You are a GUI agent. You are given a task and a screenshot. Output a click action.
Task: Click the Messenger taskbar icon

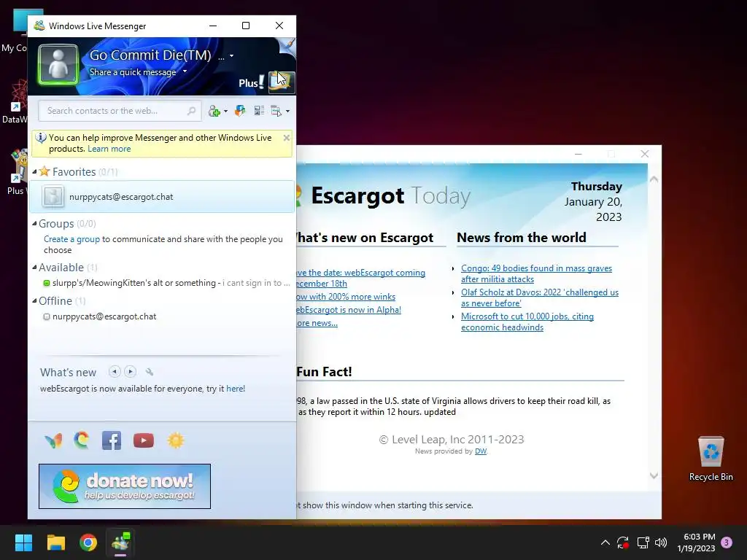pyautogui.click(x=120, y=542)
